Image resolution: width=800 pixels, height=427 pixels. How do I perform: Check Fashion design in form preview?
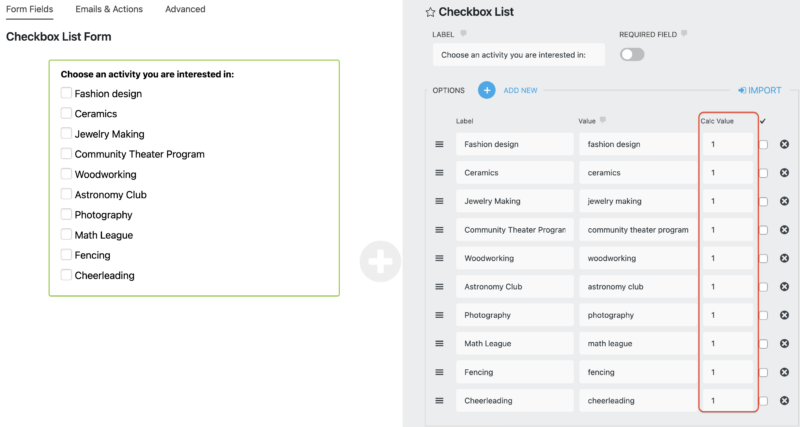[x=66, y=93]
